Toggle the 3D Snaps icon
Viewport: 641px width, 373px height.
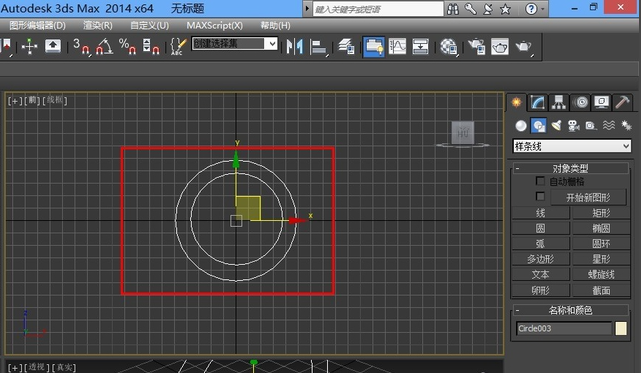81,46
